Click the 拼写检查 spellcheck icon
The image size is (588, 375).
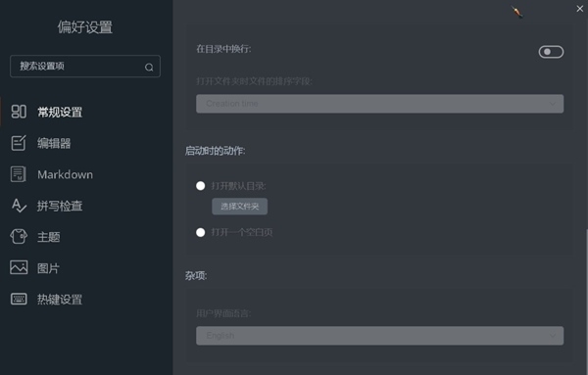[x=19, y=206]
